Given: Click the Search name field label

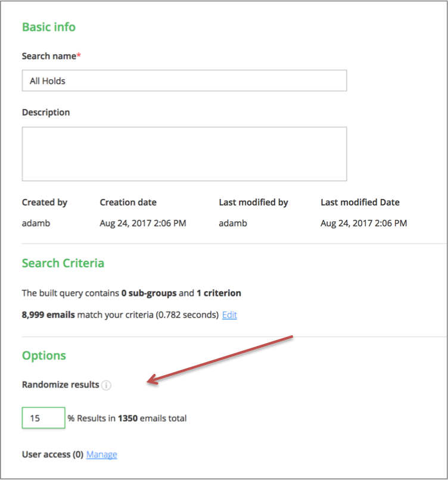Looking at the screenshot, I should (49, 56).
